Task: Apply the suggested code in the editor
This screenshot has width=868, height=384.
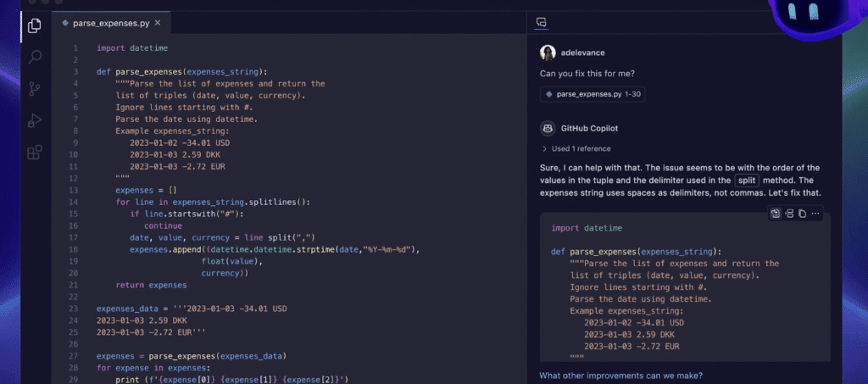Action: (x=775, y=214)
